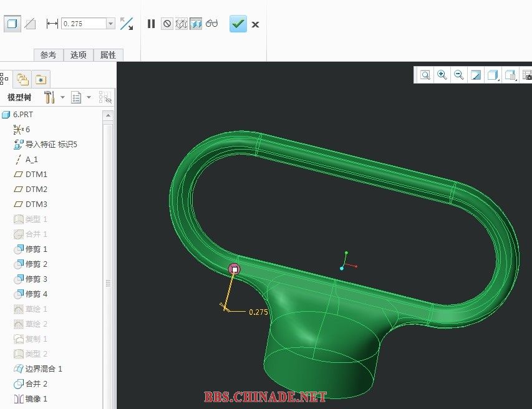Toggle the no-preview mode icon
Screen dimensions: 532x409
167,24
